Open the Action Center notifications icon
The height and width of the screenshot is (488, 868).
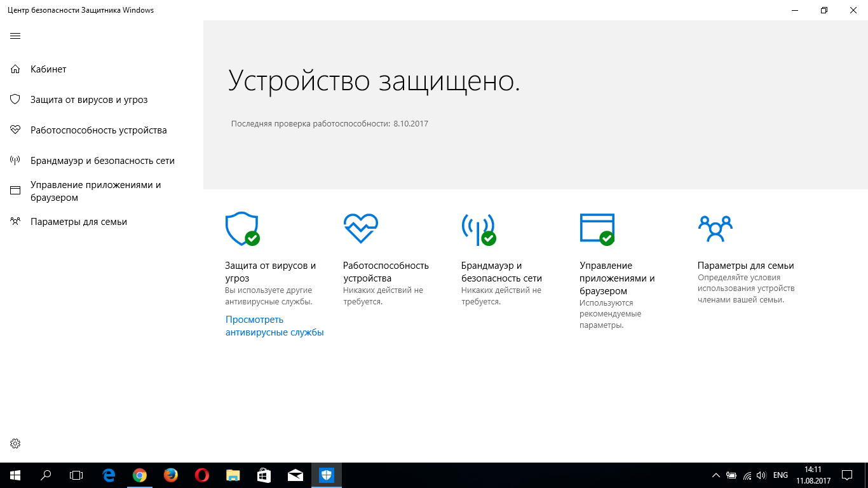pyautogui.click(x=847, y=475)
